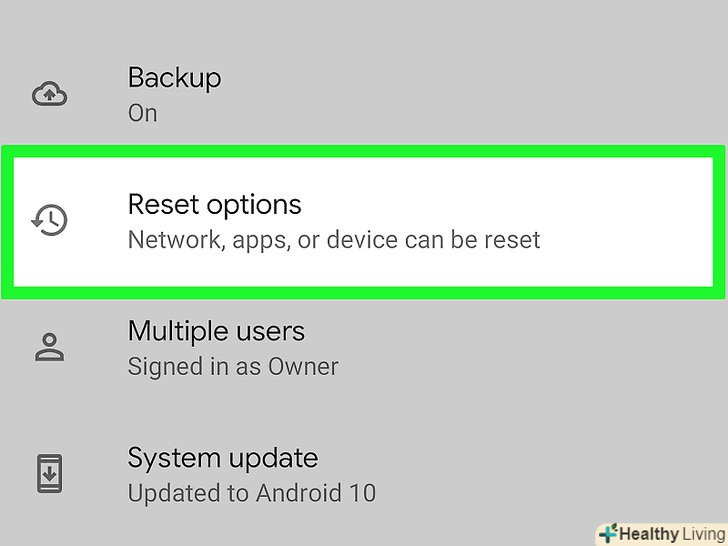The width and height of the screenshot is (728, 546).
Task: Tap the System update phone icon
Action: [49, 473]
